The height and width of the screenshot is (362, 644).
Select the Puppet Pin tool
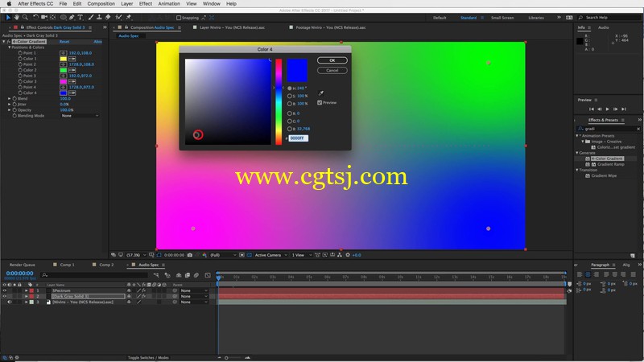pyautogui.click(x=129, y=17)
